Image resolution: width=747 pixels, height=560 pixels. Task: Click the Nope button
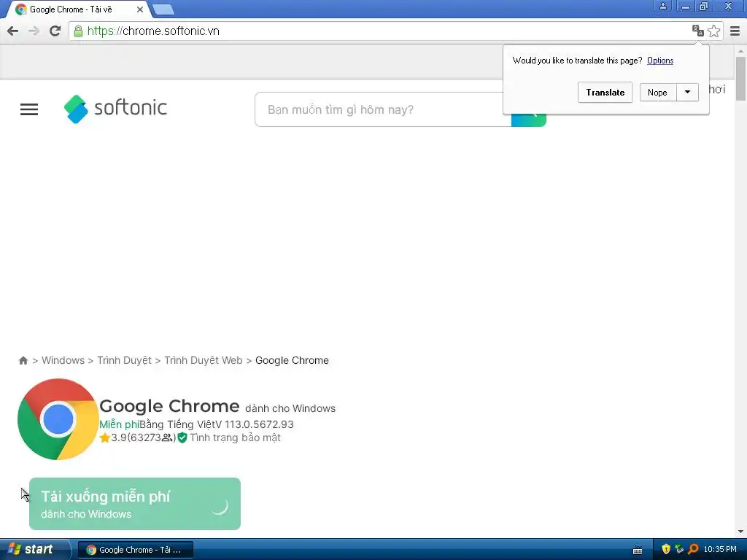(x=657, y=93)
